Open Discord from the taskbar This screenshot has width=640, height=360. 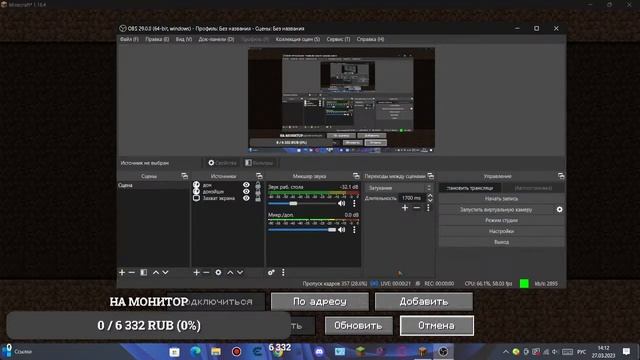click(319, 351)
